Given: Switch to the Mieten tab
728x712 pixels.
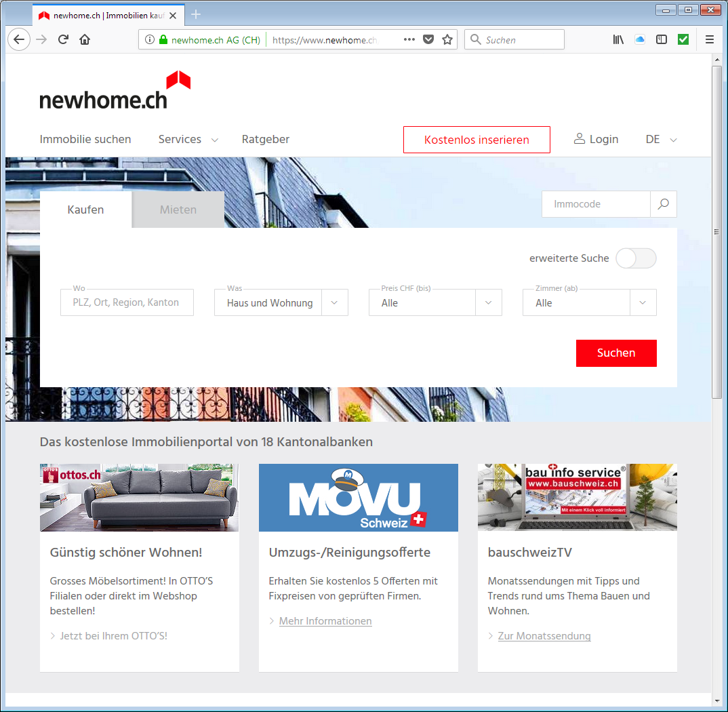Looking at the screenshot, I should pyautogui.click(x=178, y=210).
